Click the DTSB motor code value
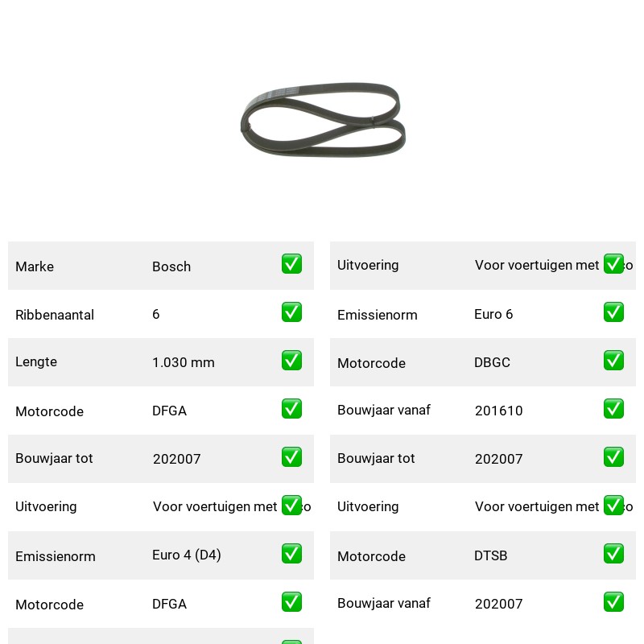 click(491, 555)
